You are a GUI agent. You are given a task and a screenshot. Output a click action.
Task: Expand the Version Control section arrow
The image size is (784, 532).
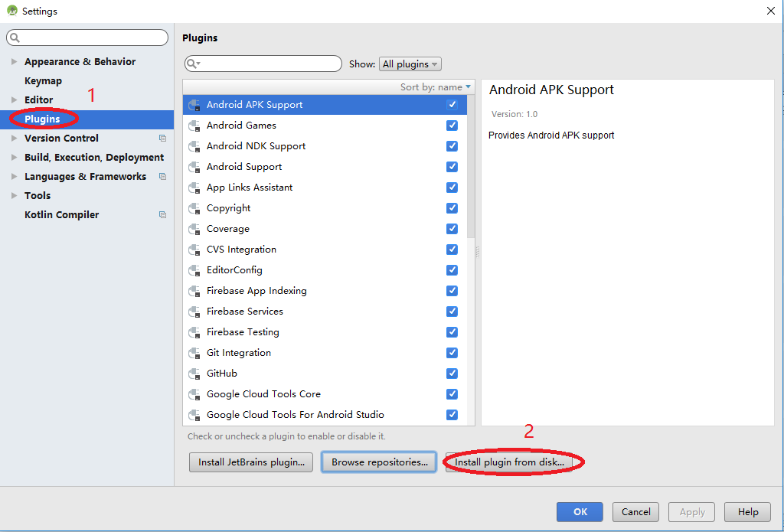(x=14, y=138)
